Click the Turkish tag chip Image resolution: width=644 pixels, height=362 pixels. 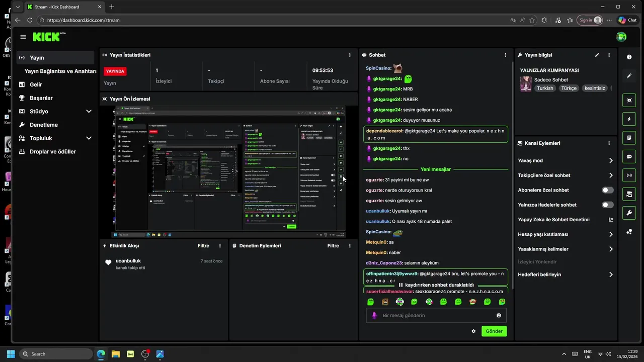(545, 88)
